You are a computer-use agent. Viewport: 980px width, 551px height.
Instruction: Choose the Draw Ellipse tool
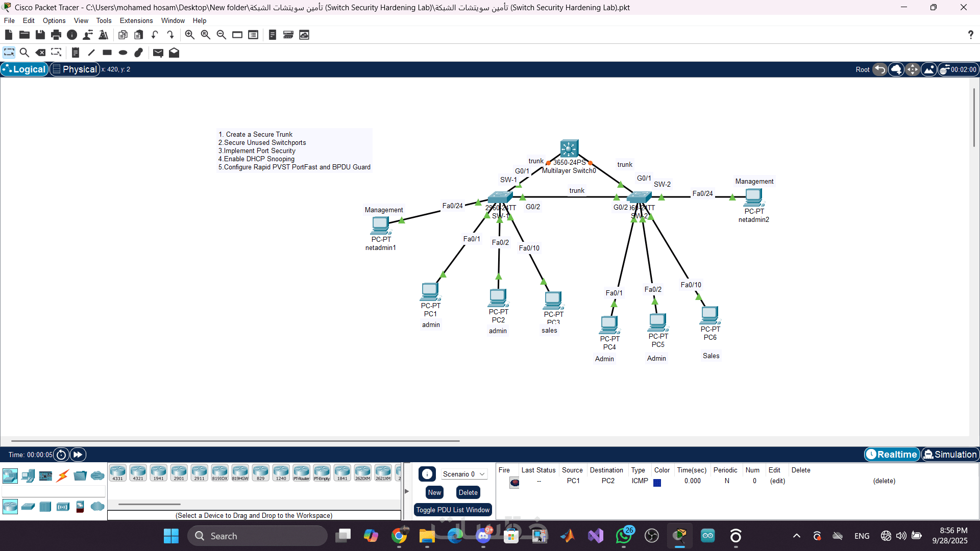coord(123,53)
